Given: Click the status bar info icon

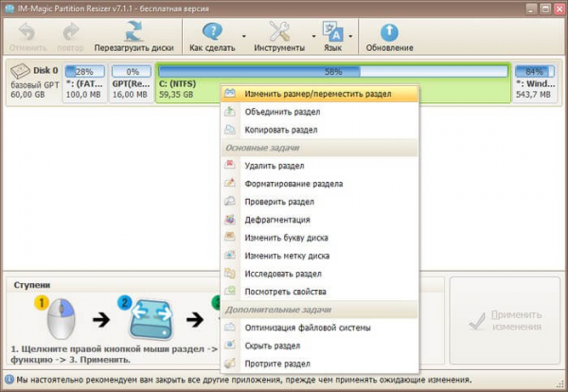Looking at the screenshot, I should click(9, 380).
